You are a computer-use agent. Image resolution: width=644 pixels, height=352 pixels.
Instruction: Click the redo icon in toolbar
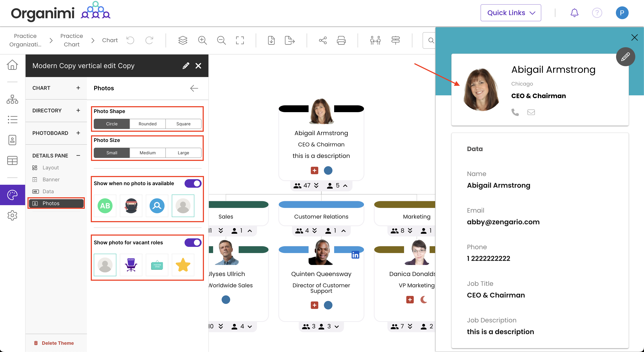click(149, 40)
